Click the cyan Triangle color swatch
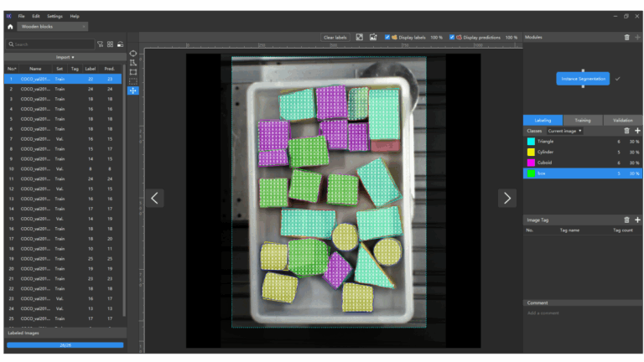 531,142
